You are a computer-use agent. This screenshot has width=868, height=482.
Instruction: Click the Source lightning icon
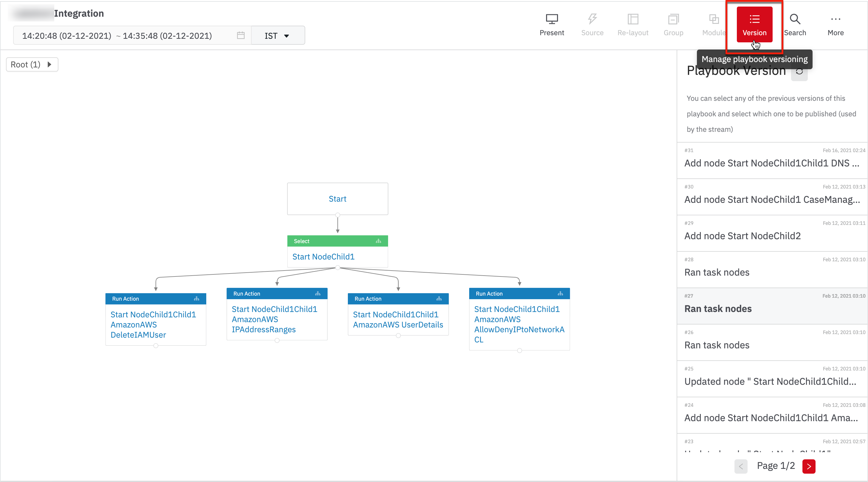592,20
